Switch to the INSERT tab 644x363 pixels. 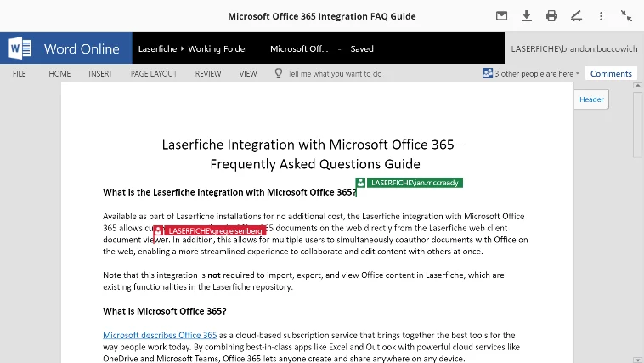point(100,74)
